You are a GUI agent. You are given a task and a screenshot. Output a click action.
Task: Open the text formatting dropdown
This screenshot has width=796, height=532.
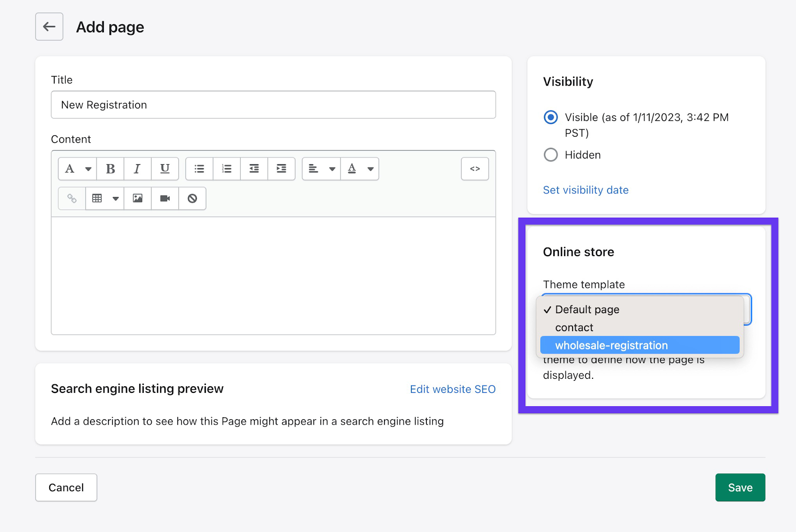[78, 169]
